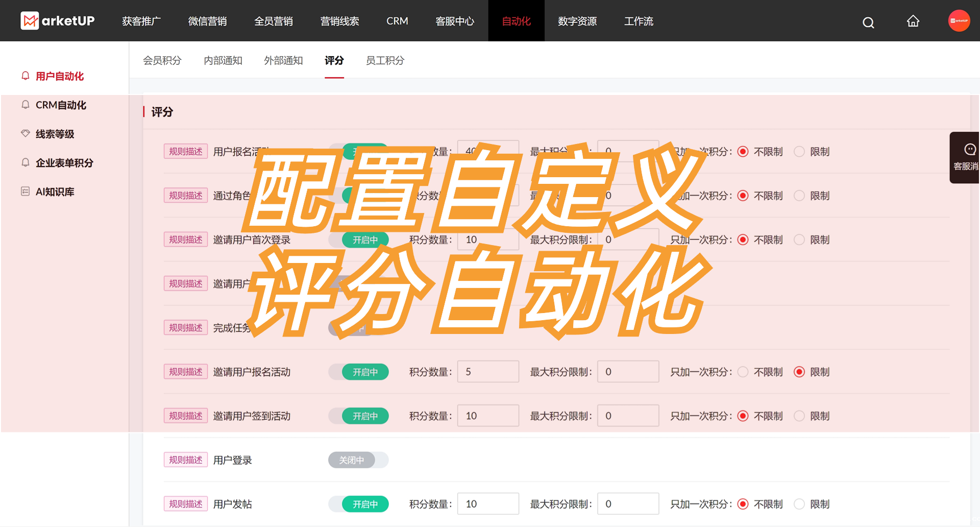Edit 积分数量 field for 邀请用户签到活动
980x527 pixels.
click(x=488, y=416)
